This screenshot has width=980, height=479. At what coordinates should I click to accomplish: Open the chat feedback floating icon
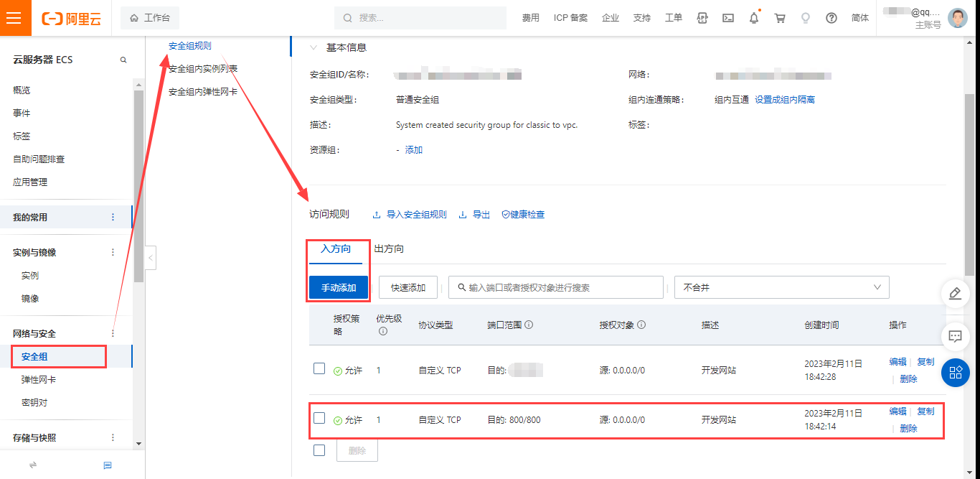[x=955, y=335]
